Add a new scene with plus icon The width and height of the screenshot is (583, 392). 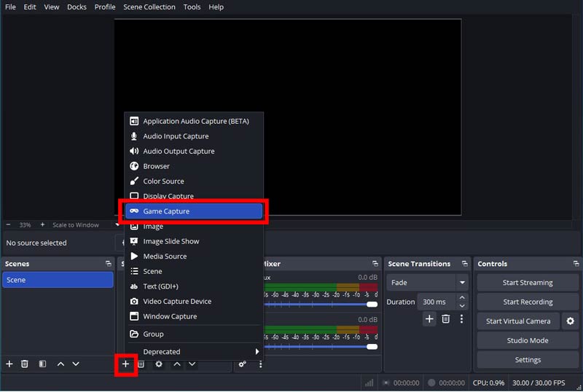9,364
